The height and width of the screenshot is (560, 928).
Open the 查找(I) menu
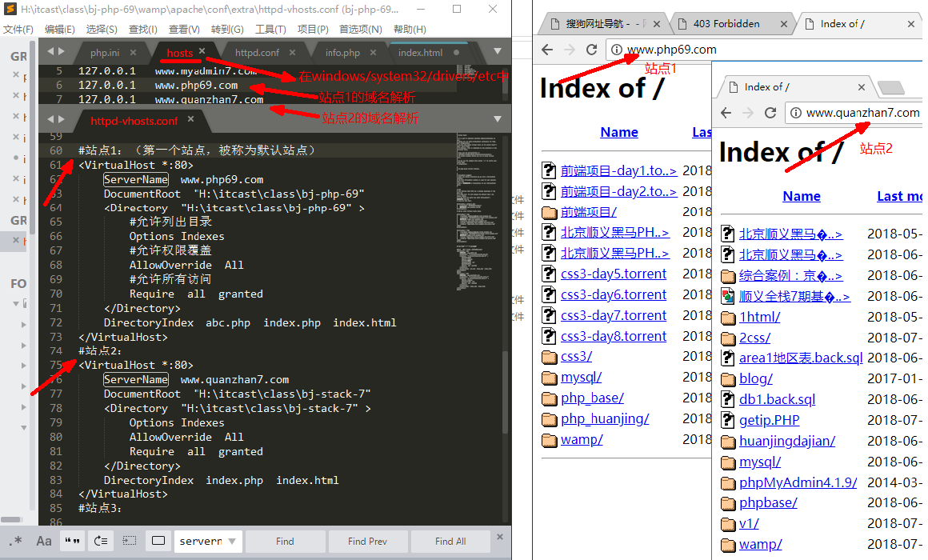142,29
